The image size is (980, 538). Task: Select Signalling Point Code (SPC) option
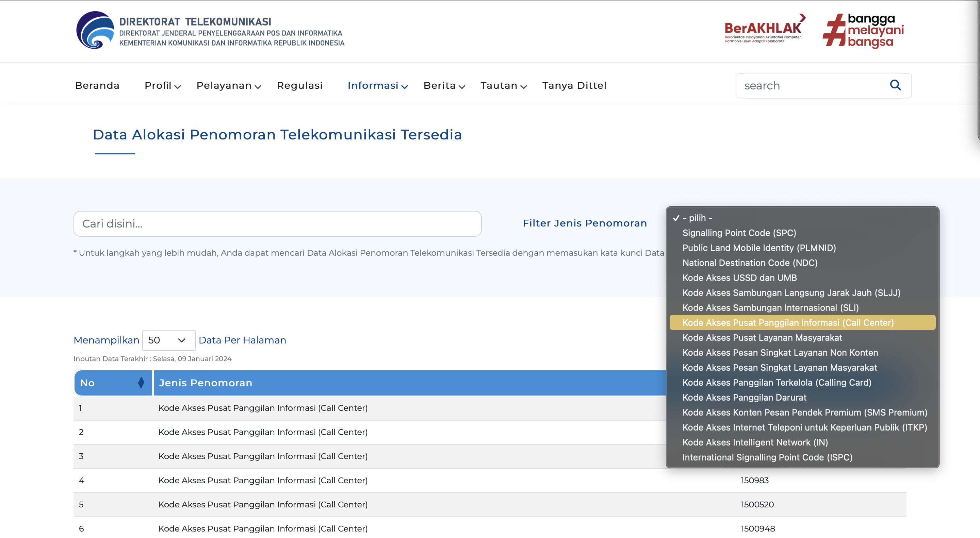[802, 233]
